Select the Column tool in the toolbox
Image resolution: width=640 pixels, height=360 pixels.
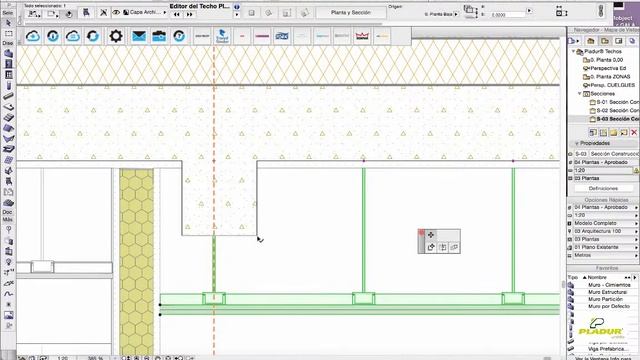point(8,85)
